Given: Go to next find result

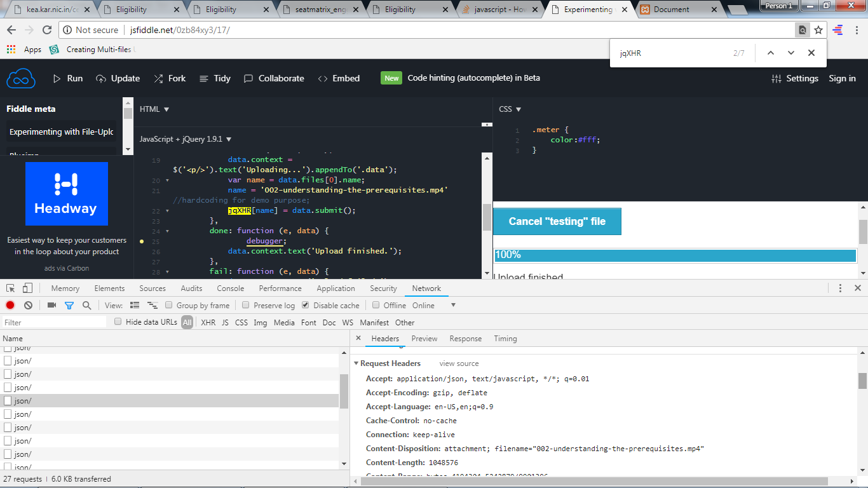Looking at the screenshot, I should point(791,53).
